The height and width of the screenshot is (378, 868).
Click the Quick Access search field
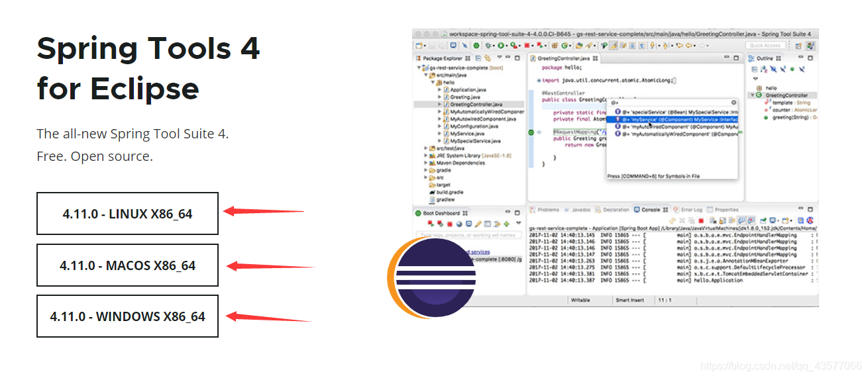765,45
